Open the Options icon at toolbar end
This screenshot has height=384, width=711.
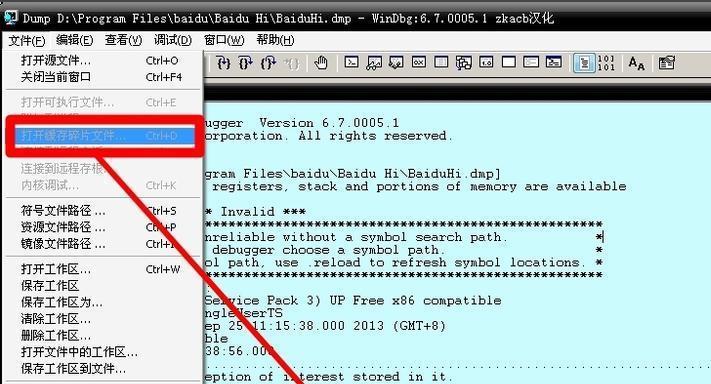click(667, 63)
